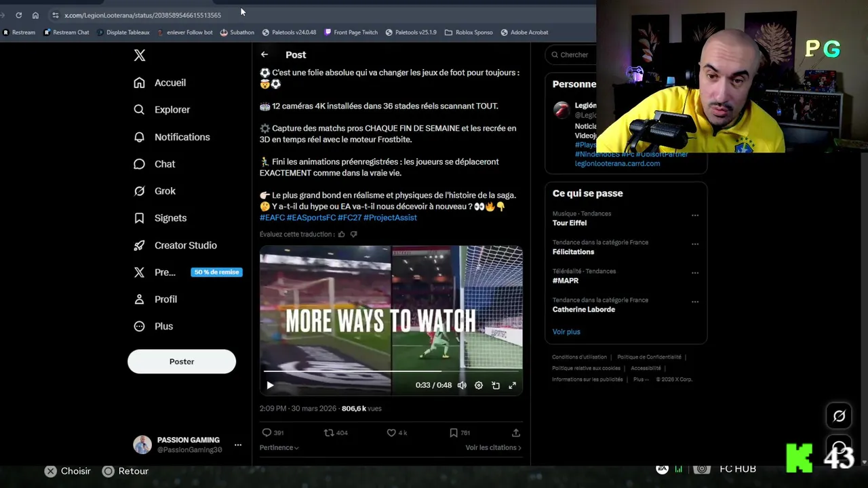Open Grok in sidebar
868x488 pixels.
coord(155,191)
